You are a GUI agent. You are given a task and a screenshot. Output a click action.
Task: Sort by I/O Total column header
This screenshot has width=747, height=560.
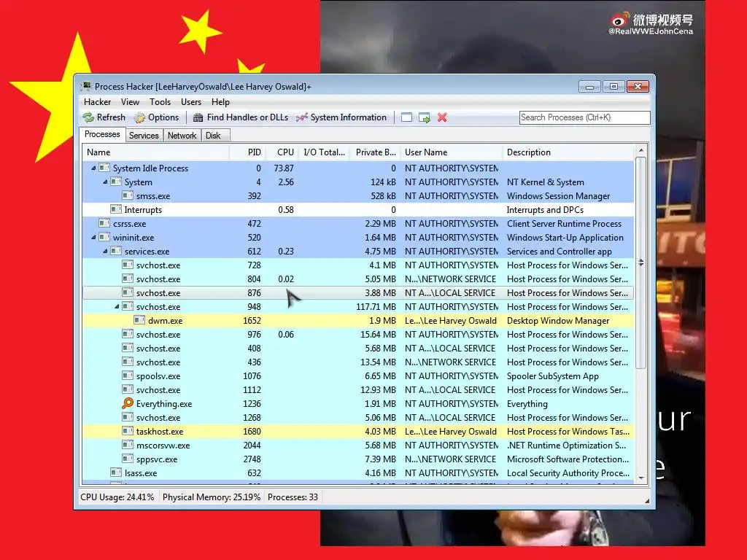click(x=325, y=152)
